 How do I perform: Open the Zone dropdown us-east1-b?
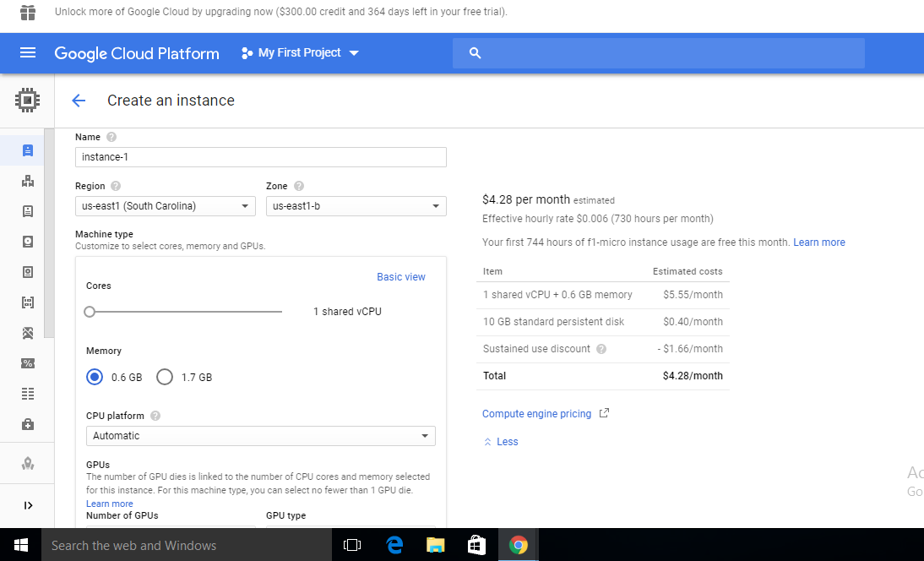point(356,206)
